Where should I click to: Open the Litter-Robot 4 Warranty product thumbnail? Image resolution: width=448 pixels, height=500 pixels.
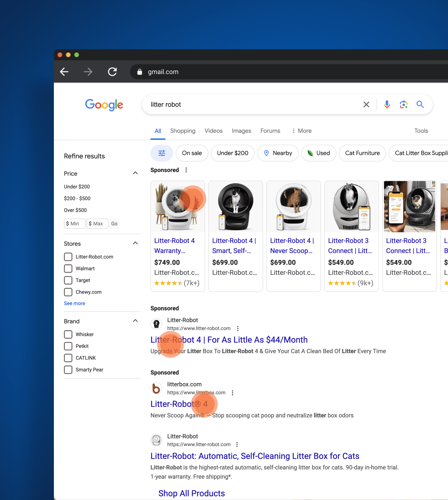tap(178, 207)
